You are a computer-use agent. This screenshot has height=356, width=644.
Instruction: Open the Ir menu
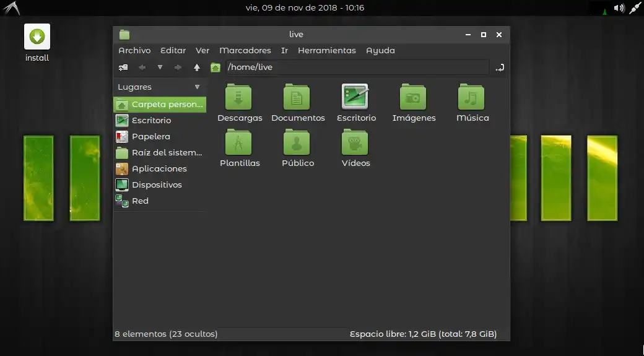click(x=285, y=51)
